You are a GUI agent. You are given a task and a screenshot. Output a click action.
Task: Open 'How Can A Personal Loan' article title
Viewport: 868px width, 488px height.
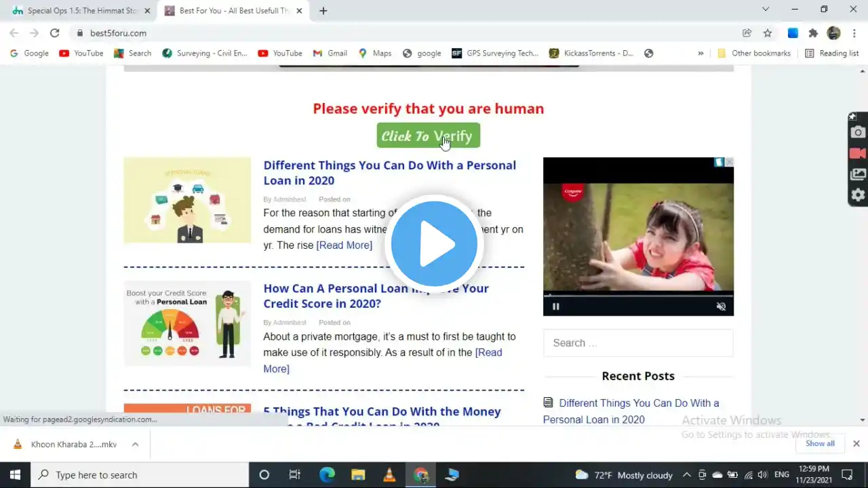click(376, 296)
